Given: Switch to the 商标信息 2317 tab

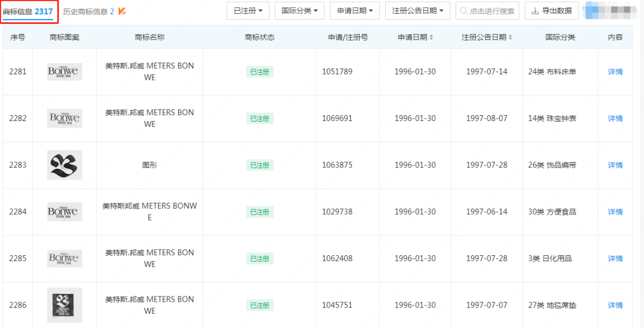Looking at the screenshot, I should (x=29, y=11).
